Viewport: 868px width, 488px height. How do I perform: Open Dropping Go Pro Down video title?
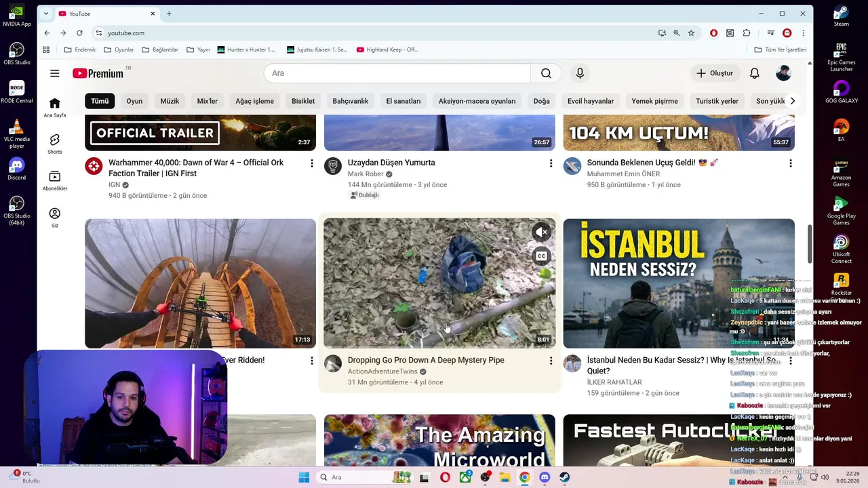tap(426, 361)
